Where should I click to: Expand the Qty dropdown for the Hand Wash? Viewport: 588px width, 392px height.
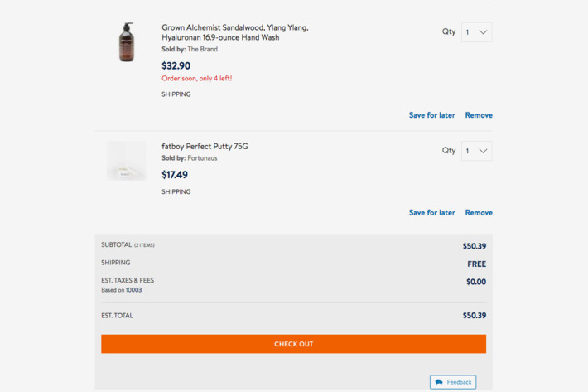tap(477, 32)
